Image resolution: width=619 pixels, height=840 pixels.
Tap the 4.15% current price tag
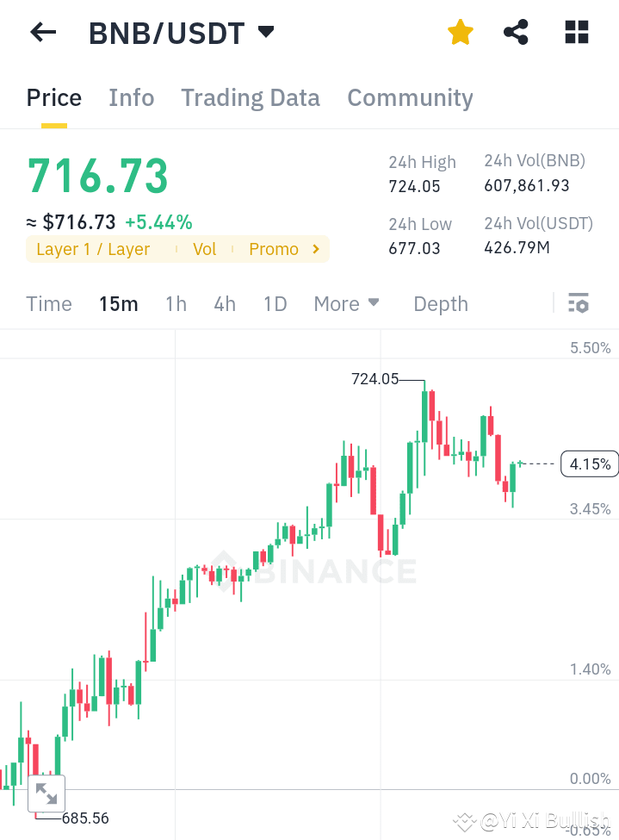pos(589,464)
